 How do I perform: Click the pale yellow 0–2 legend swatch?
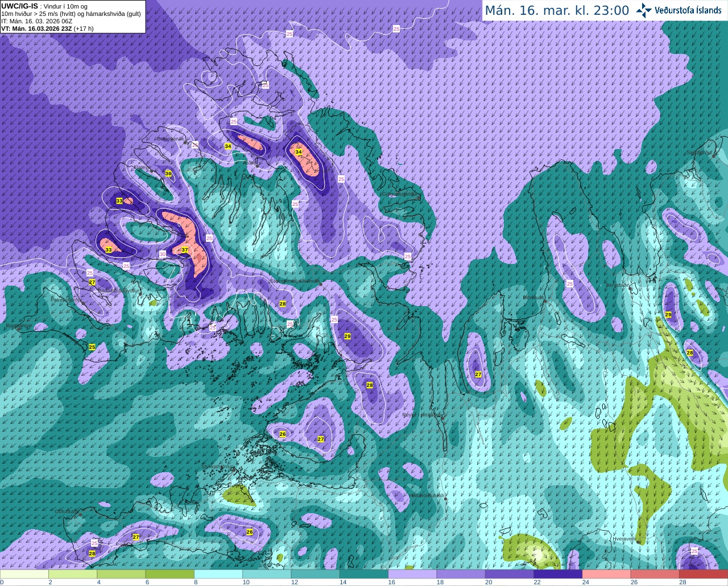click(x=24, y=574)
